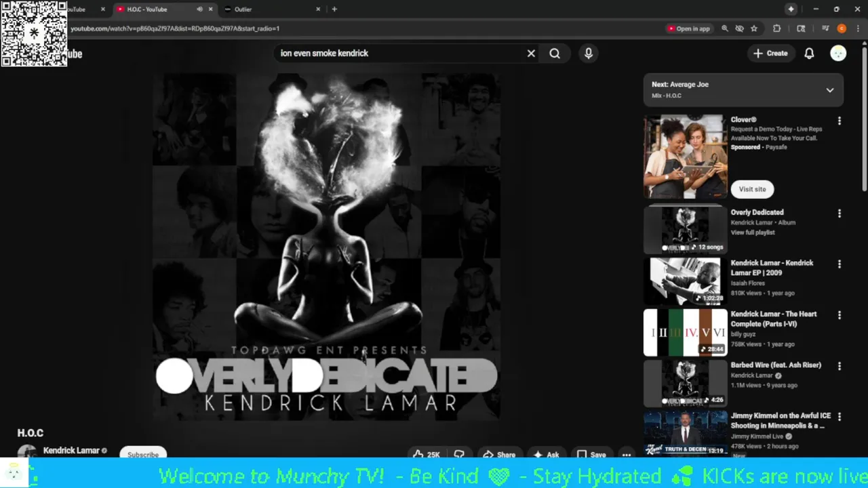Screen dimensions: 868x488
Task: Like the video with 25K
Action: click(427, 453)
